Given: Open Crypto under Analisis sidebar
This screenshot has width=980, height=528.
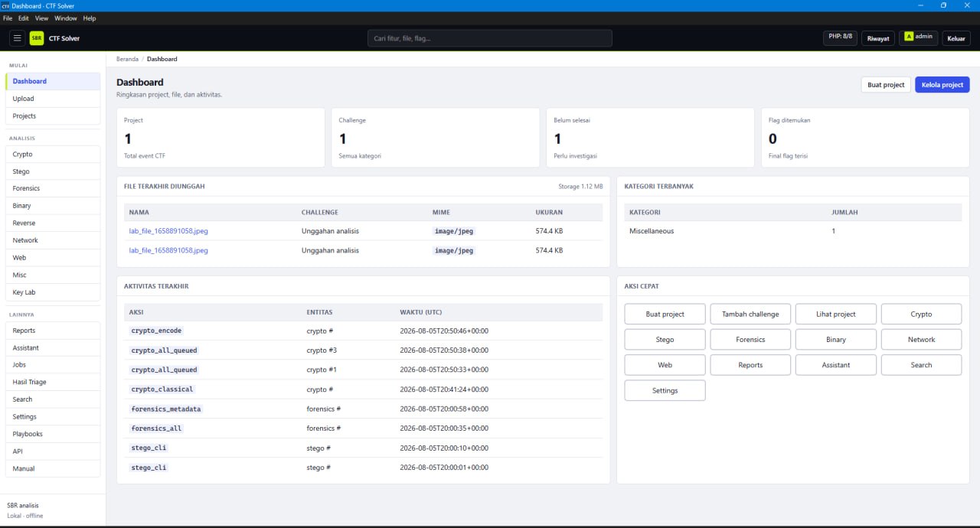Looking at the screenshot, I should click(53, 154).
